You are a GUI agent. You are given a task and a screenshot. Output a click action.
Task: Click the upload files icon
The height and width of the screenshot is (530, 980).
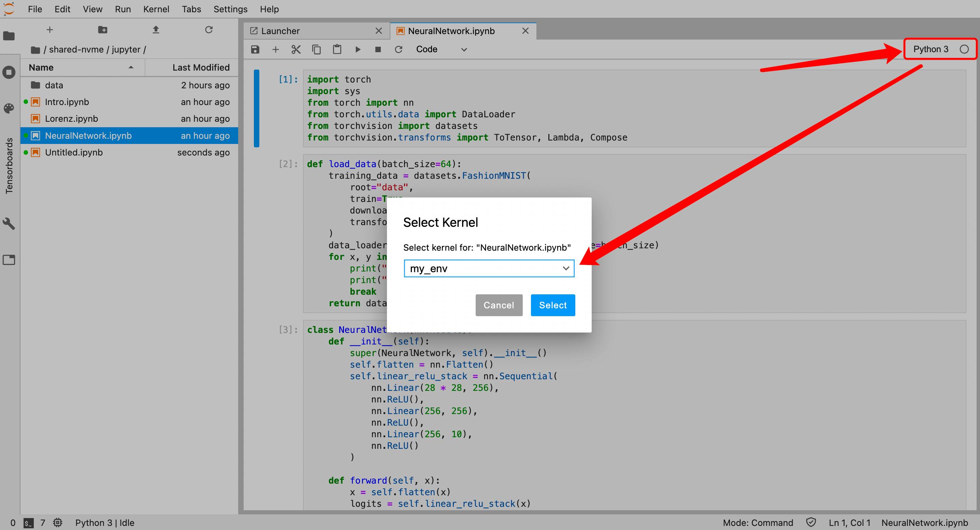pyautogui.click(x=156, y=30)
